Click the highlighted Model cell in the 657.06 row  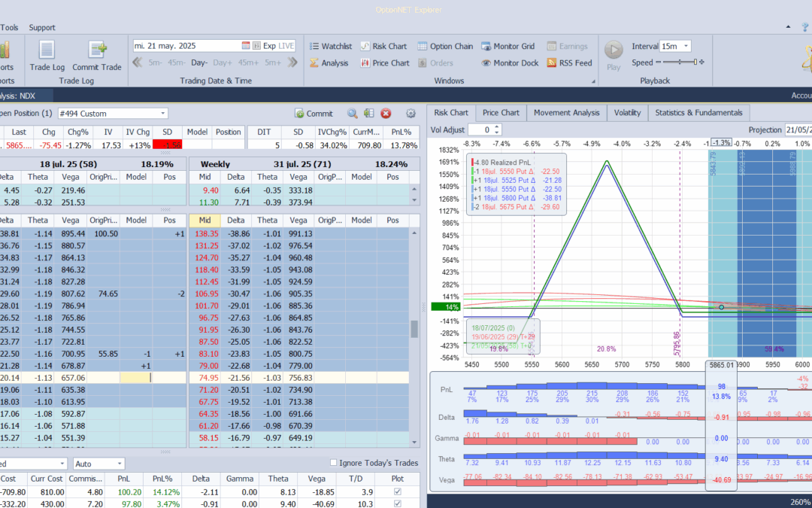coord(136,378)
